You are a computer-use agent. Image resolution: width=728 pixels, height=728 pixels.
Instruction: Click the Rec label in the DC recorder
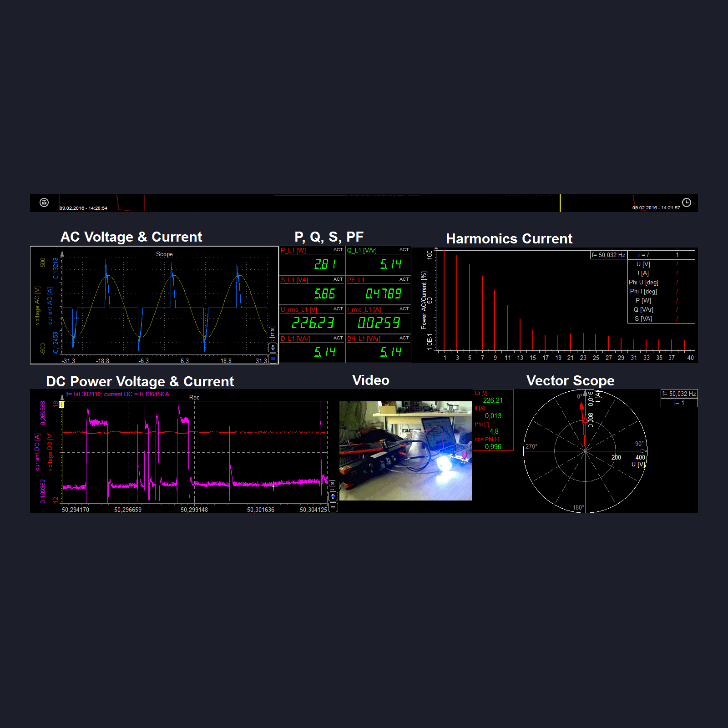194,398
